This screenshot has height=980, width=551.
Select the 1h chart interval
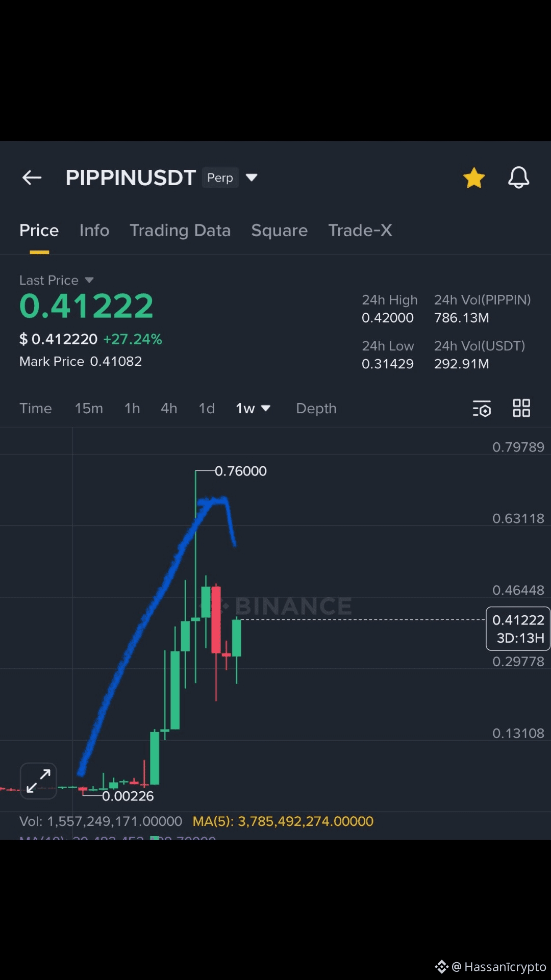(132, 409)
